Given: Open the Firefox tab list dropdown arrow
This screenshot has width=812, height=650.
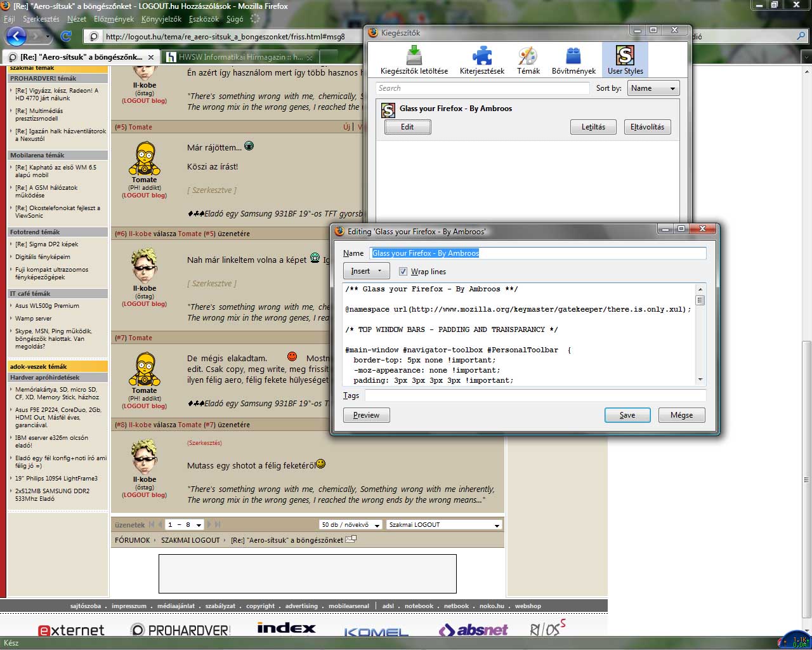Looking at the screenshot, I should [x=806, y=56].
